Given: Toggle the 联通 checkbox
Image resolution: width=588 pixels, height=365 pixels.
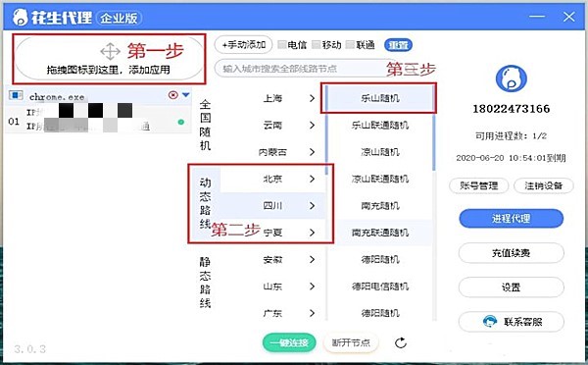Looking at the screenshot, I should (350, 45).
